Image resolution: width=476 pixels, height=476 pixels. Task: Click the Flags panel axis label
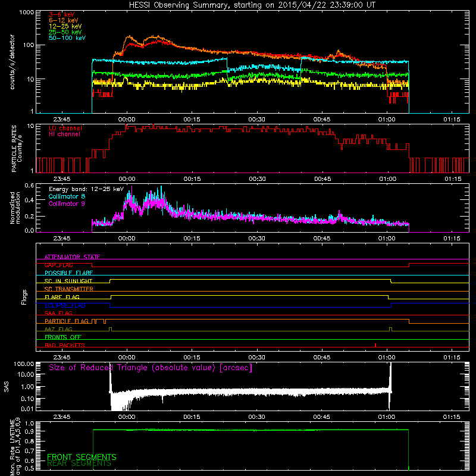tap(24, 297)
